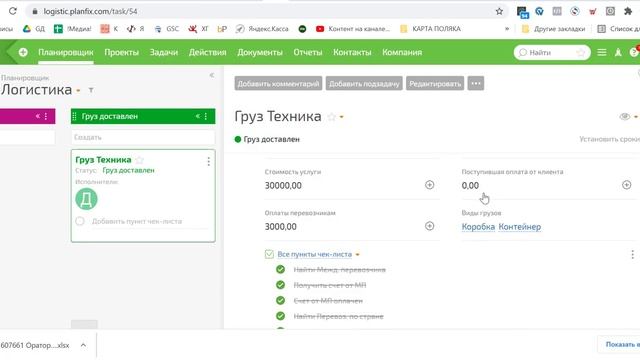
Task: Open the Груз Техника card title
Action: 103,160
